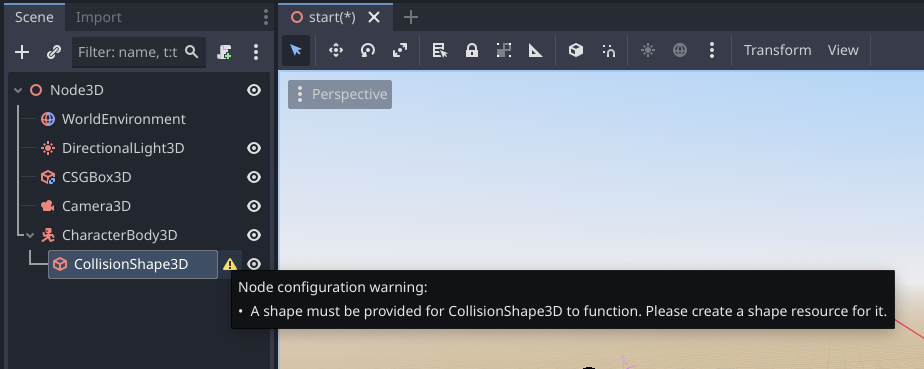Toggle preview environment globe in toolbar
The height and width of the screenshot is (369, 924).
pos(679,50)
